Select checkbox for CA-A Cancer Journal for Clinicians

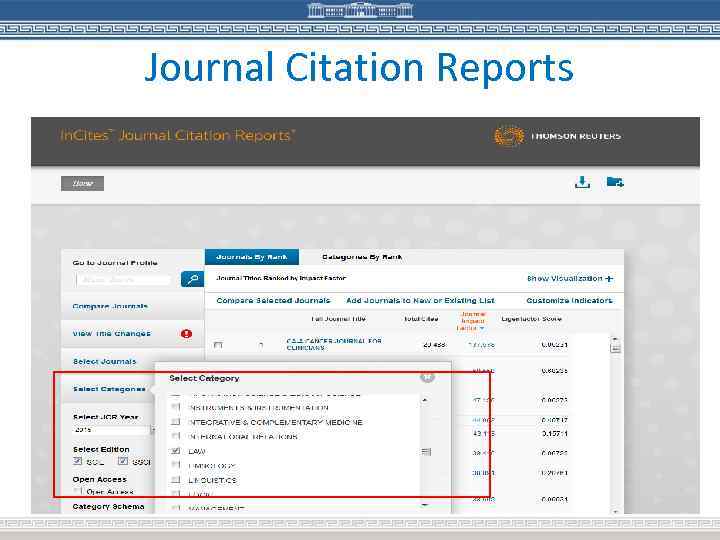click(x=218, y=345)
